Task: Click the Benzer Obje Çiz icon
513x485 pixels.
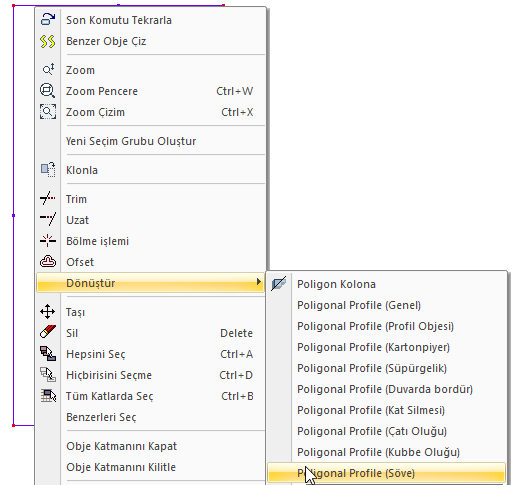Action: point(48,41)
